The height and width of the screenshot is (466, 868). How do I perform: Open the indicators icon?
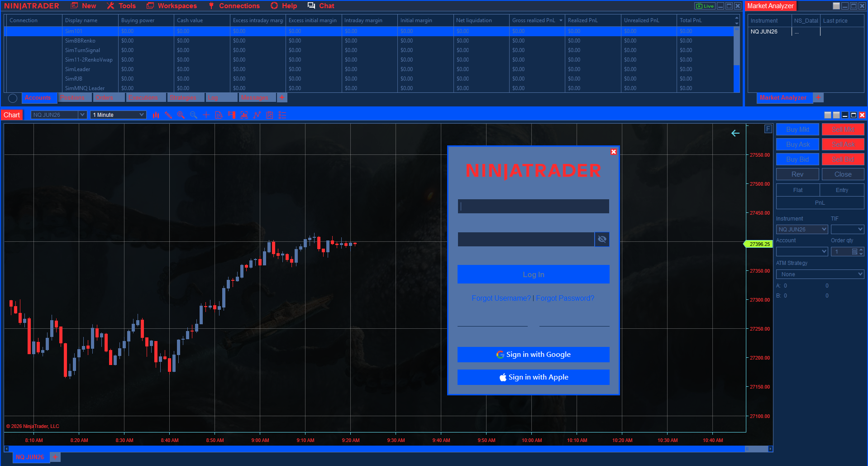click(244, 115)
